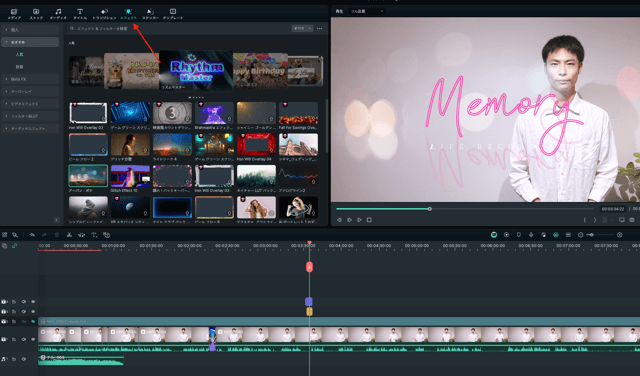Select the Iron Will Overlay 04 effect
640x376 pixels.
pyautogui.click(x=256, y=145)
